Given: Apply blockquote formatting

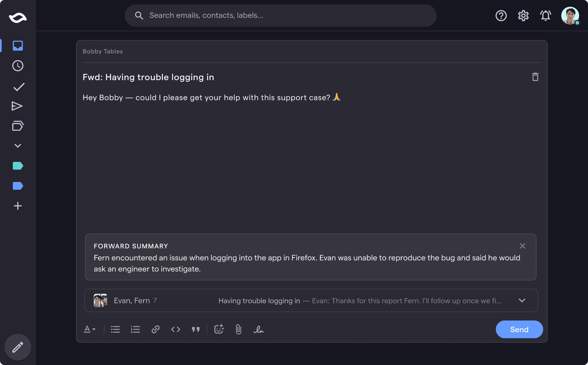Looking at the screenshot, I should [196, 330].
